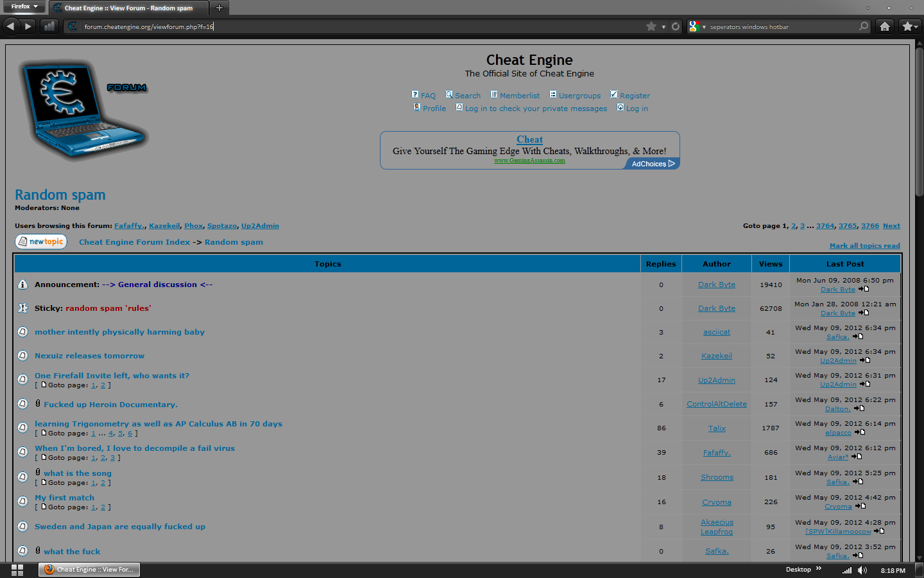Screen dimensions: 924x578
Task: Bookmark this page with star icon
Action: (x=651, y=26)
